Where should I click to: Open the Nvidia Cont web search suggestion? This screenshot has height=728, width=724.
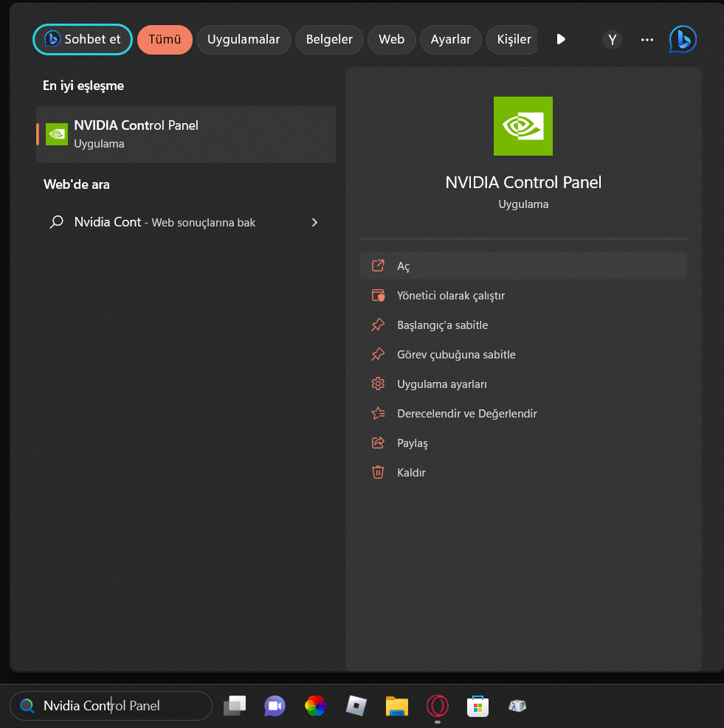click(x=186, y=223)
